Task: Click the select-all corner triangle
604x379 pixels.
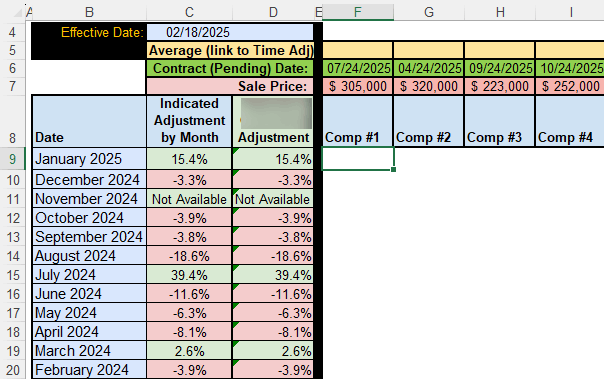Action: (x=17, y=13)
